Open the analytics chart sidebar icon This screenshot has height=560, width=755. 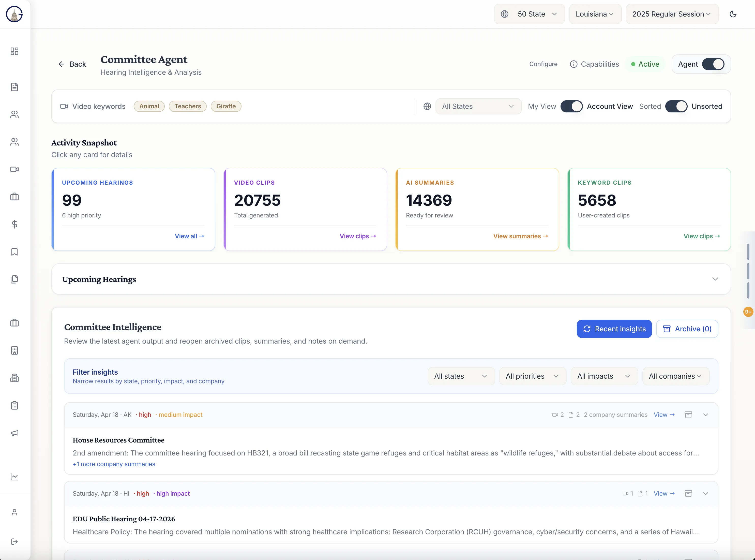click(14, 476)
